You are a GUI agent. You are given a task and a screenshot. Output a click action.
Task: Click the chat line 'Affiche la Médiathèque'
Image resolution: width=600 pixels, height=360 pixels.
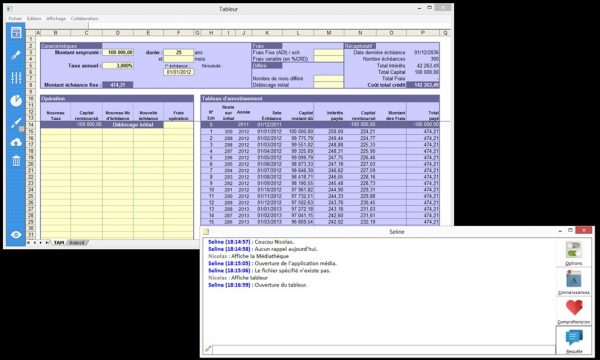260,256
